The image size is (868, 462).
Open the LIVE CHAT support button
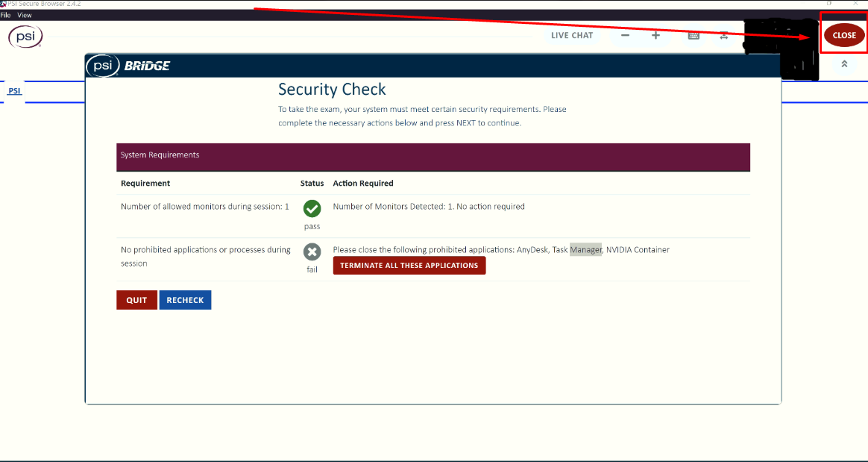point(572,36)
